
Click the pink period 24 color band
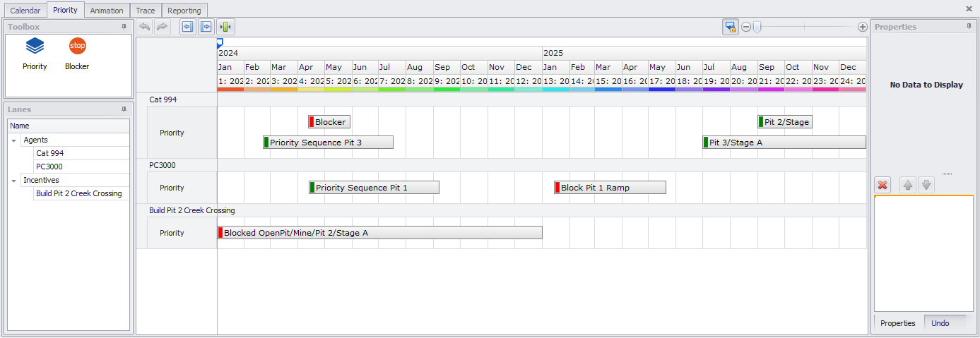852,90
